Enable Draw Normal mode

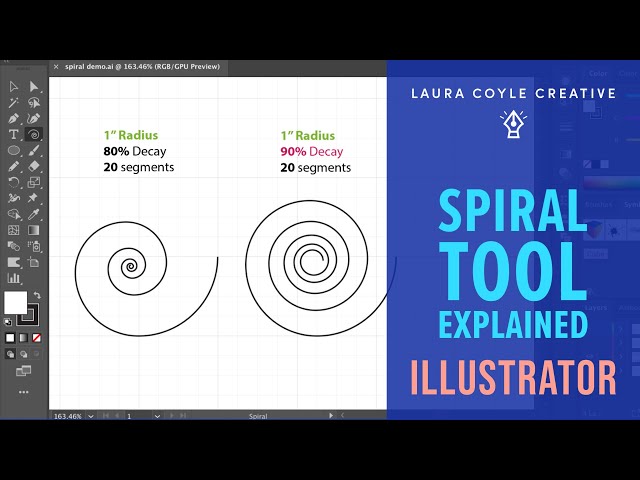[10, 354]
